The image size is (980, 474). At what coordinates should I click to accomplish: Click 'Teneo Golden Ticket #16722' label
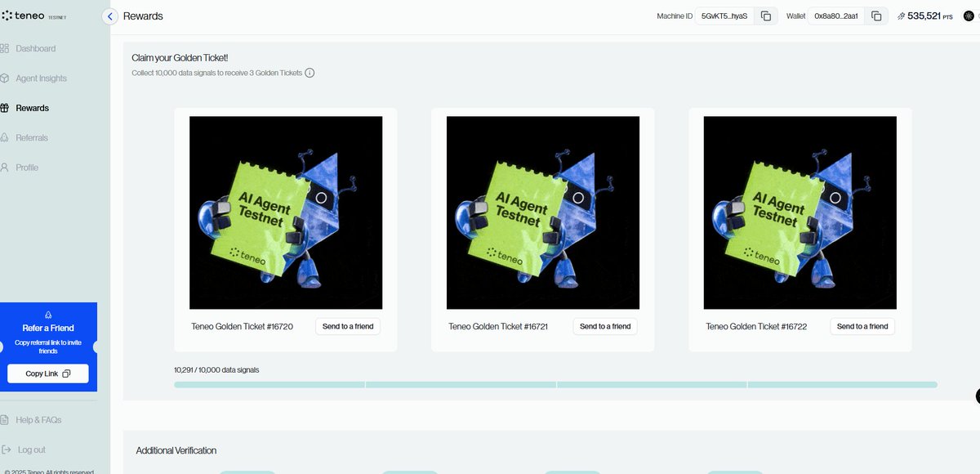click(x=756, y=327)
